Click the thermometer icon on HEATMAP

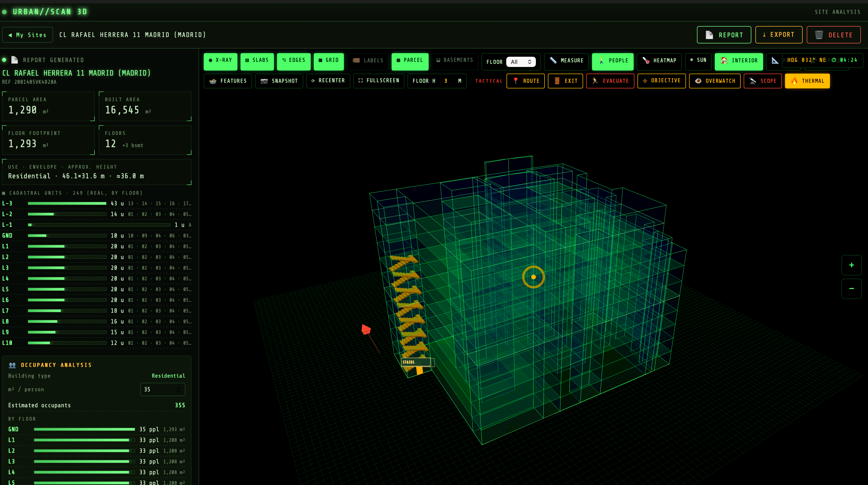(x=646, y=60)
